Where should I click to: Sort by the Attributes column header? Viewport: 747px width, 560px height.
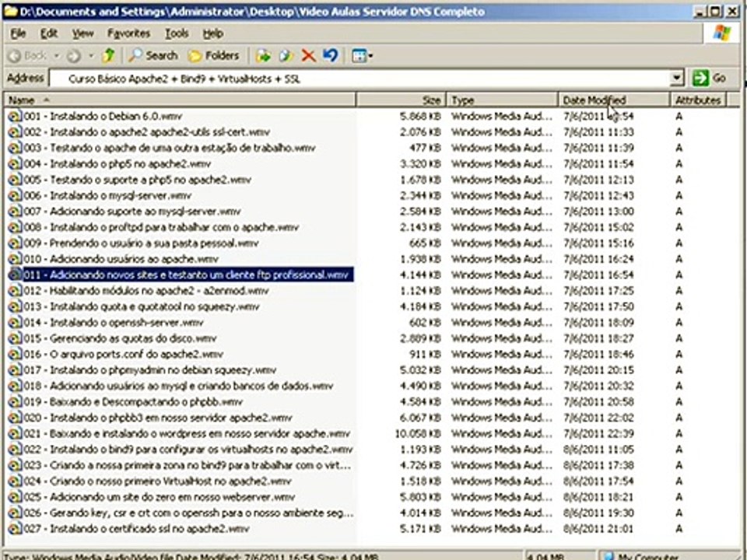[698, 100]
